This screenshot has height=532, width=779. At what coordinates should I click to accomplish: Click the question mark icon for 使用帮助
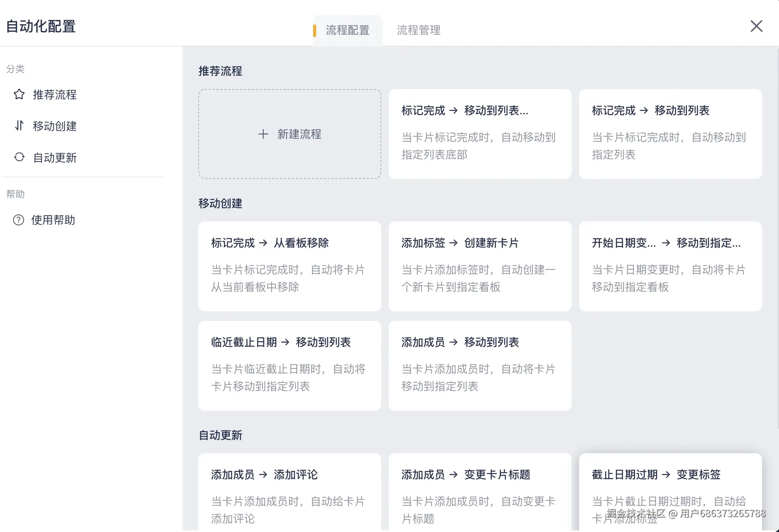[x=19, y=220]
